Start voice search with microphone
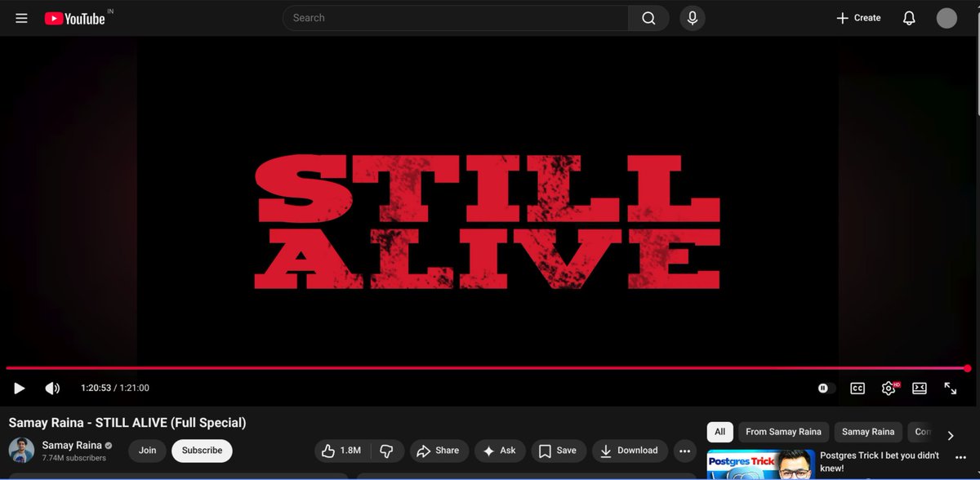The height and width of the screenshot is (480, 980). 693,18
